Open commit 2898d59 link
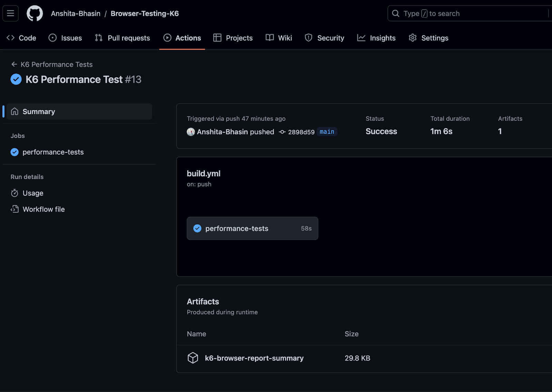552x392 pixels. tap(301, 132)
